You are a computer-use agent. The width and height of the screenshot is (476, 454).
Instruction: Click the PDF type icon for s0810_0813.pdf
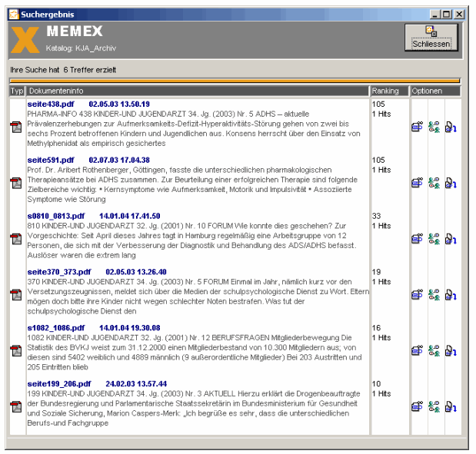pyautogui.click(x=15, y=238)
